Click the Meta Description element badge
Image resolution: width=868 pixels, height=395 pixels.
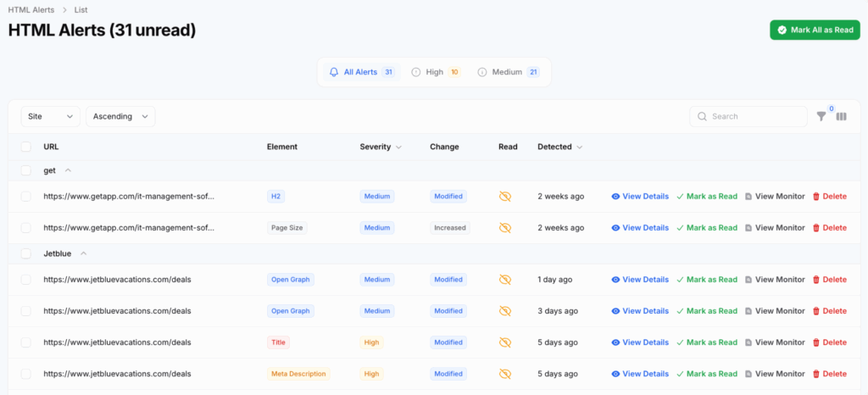[298, 374]
